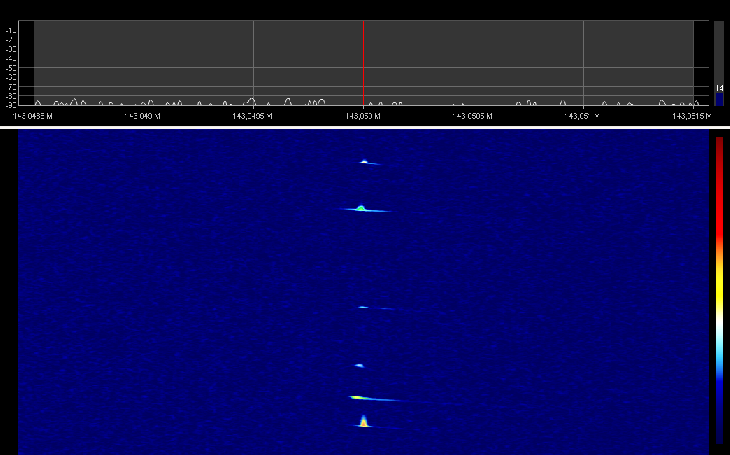
Task: Click the long yellow-green streak near waterfall bottom
Action: [x=368, y=398]
